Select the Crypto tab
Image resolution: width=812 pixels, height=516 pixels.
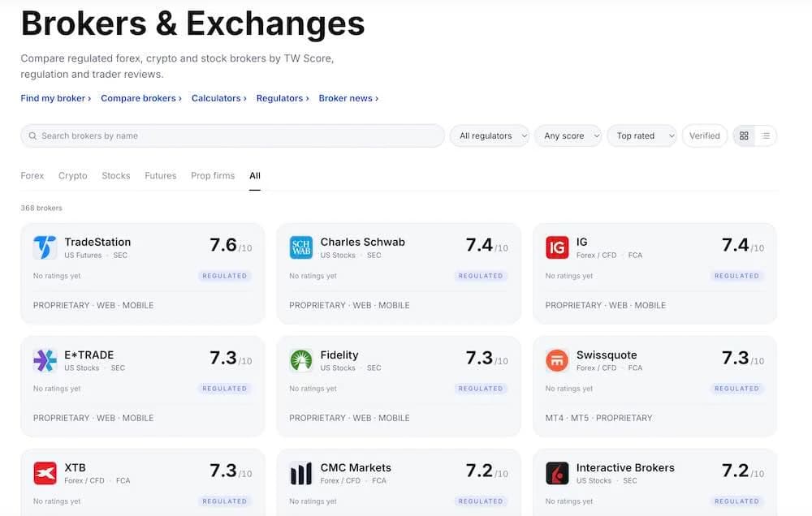coord(72,175)
